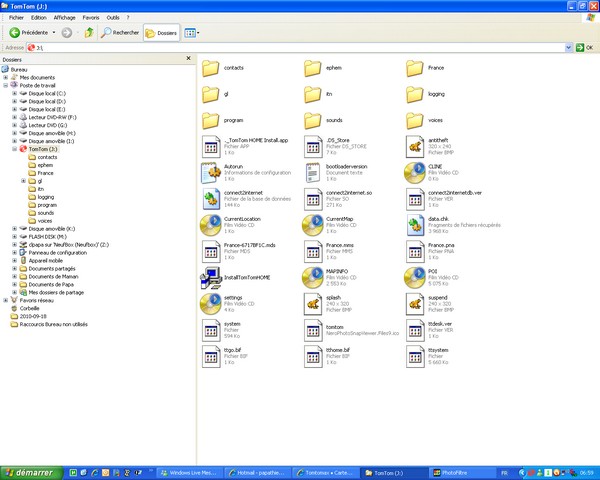Select the POI file icon

[415, 278]
